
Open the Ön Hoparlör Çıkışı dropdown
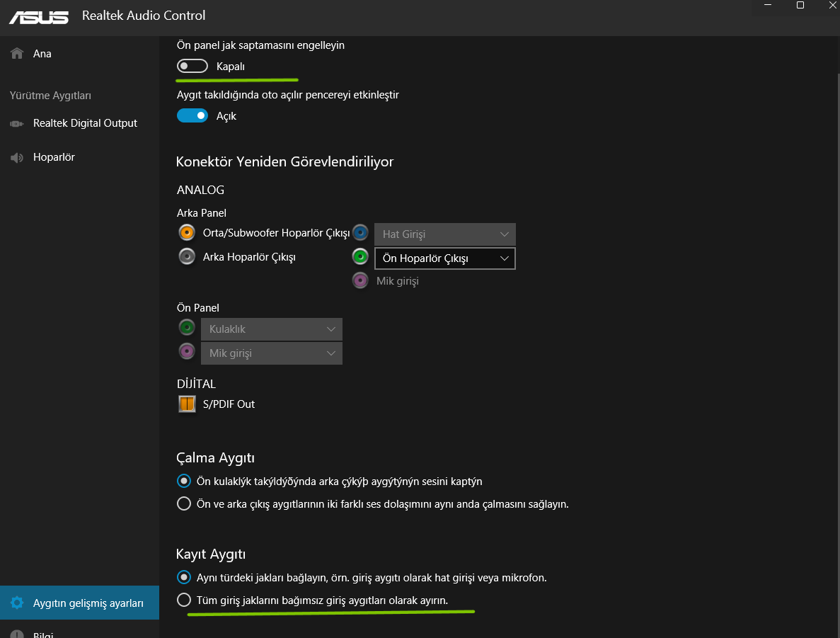444,258
